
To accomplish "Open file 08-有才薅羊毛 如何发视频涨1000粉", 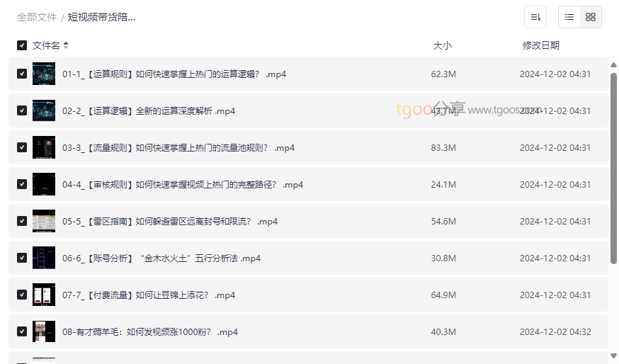I will click(150, 332).
